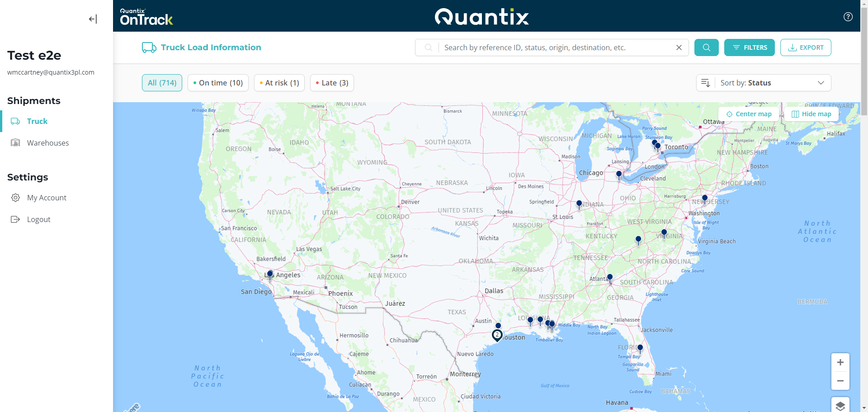This screenshot has width=868, height=412.
Task: Open the Truck shipments section
Action: point(37,121)
